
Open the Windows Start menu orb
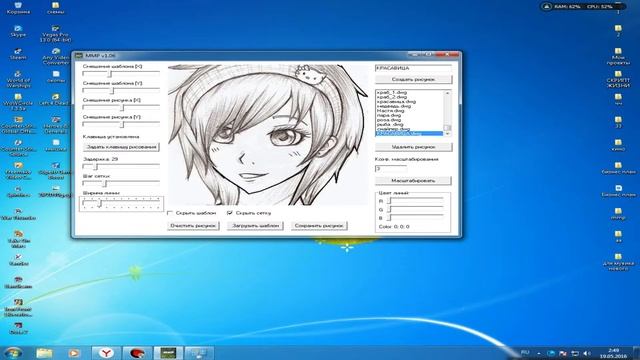tap(13, 353)
